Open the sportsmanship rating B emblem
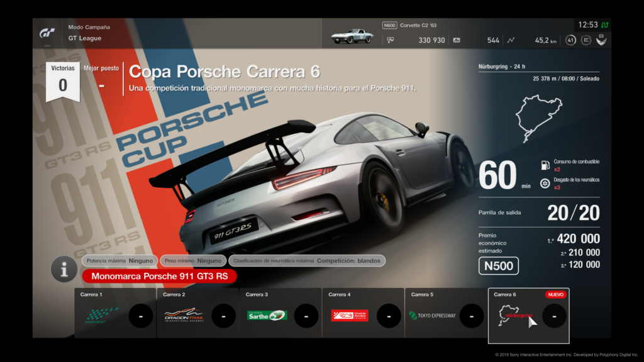644x362 pixels. click(601, 40)
